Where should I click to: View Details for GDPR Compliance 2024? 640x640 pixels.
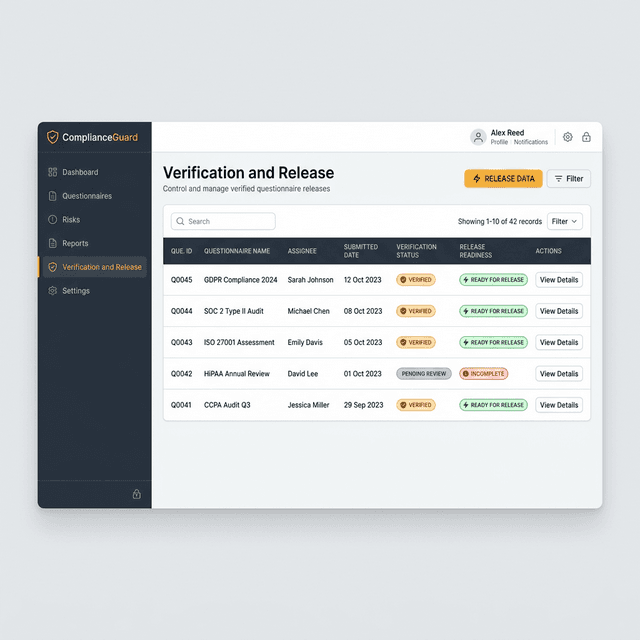(559, 280)
